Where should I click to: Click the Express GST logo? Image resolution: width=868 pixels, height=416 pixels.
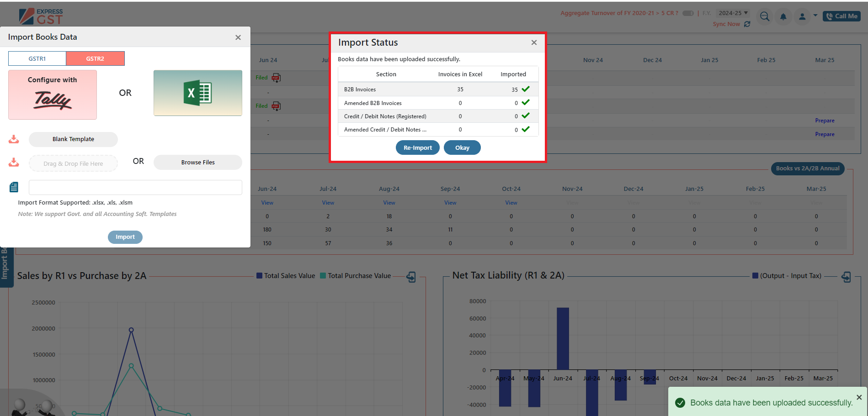click(x=41, y=16)
